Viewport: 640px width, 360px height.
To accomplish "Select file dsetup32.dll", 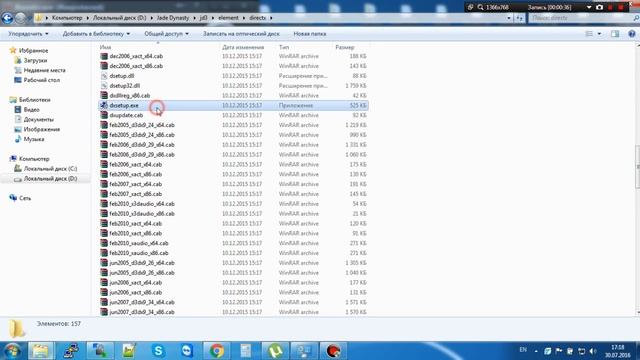I will pos(124,86).
